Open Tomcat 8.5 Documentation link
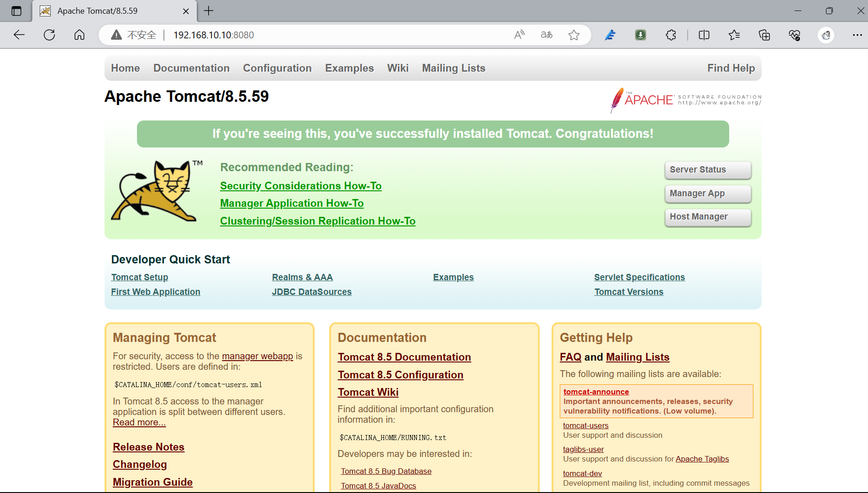 click(405, 357)
